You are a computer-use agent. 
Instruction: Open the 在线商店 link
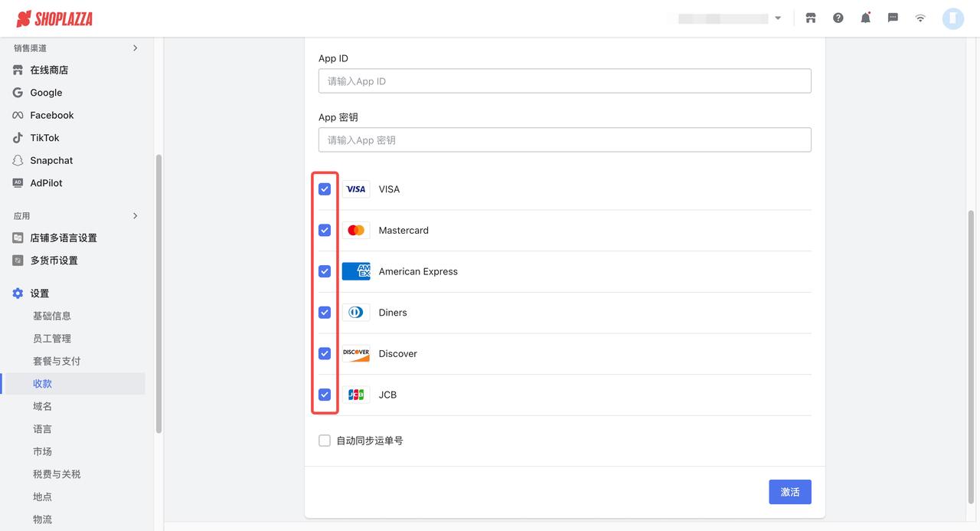point(49,70)
